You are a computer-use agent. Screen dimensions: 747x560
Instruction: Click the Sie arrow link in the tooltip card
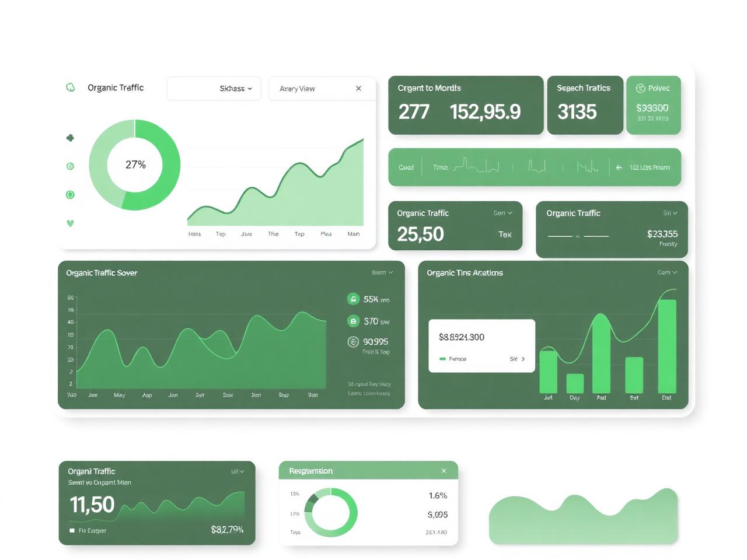tap(517, 359)
